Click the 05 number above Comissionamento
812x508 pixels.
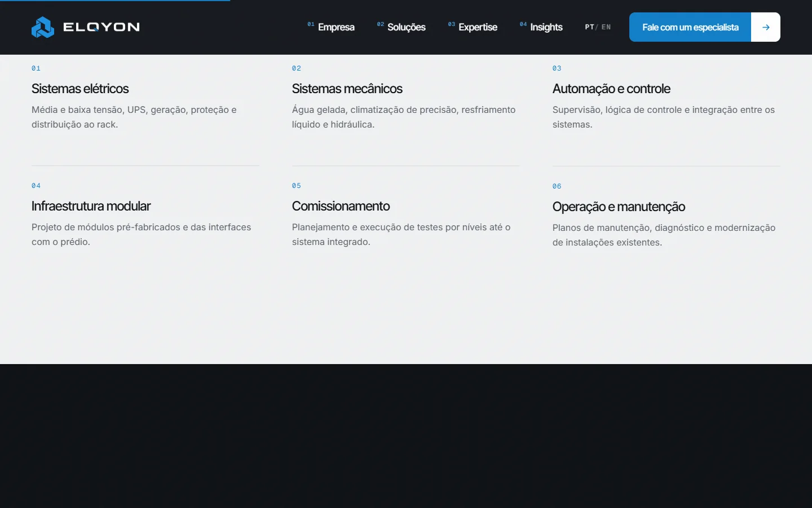[297, 186]
